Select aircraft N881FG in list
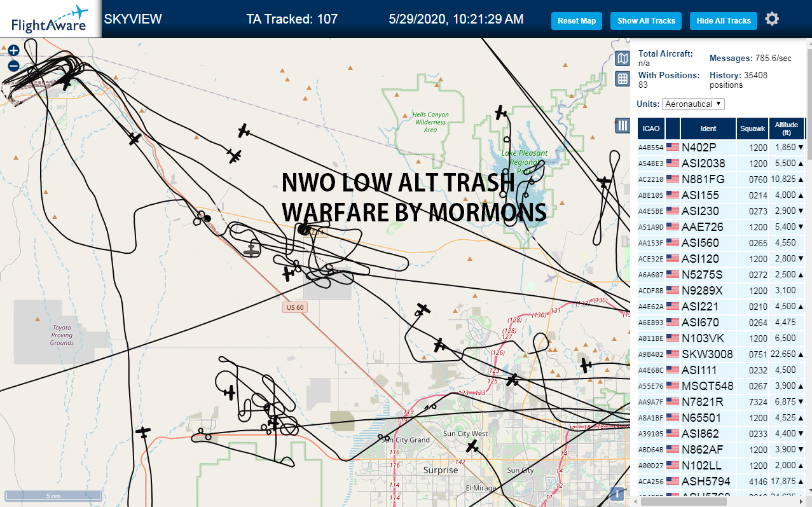 coord(721,179)
